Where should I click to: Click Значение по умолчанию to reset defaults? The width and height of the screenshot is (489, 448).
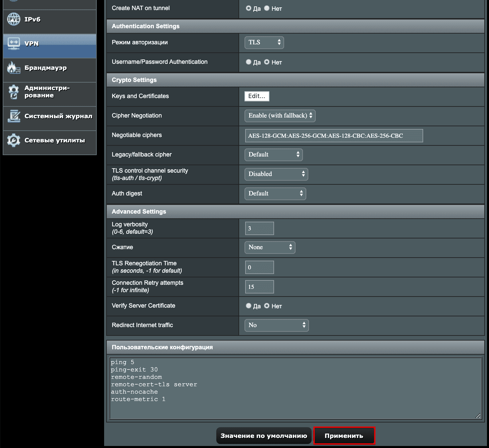263,436
